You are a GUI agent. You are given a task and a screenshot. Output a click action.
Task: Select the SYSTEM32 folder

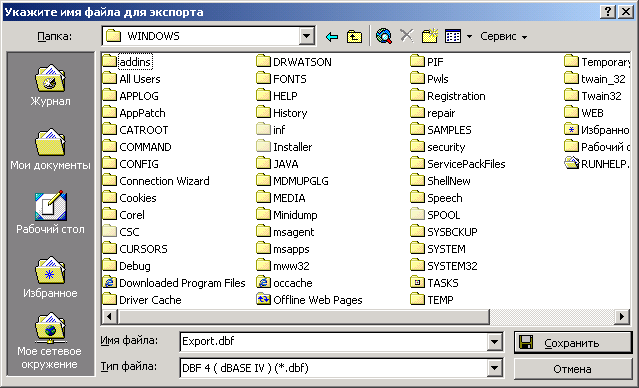(444, 266)
